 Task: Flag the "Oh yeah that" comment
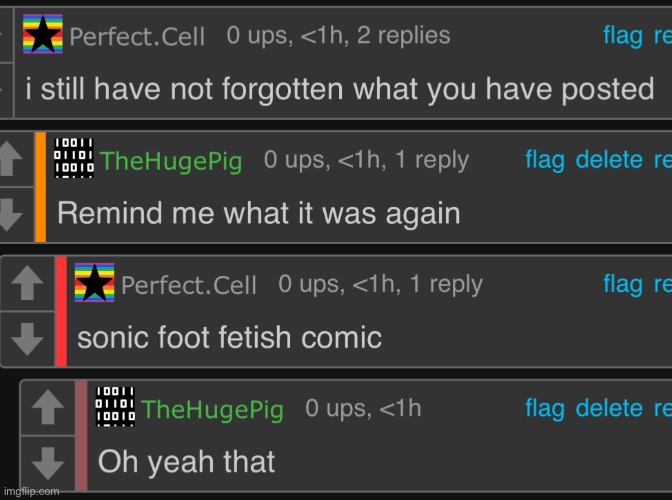545,408
